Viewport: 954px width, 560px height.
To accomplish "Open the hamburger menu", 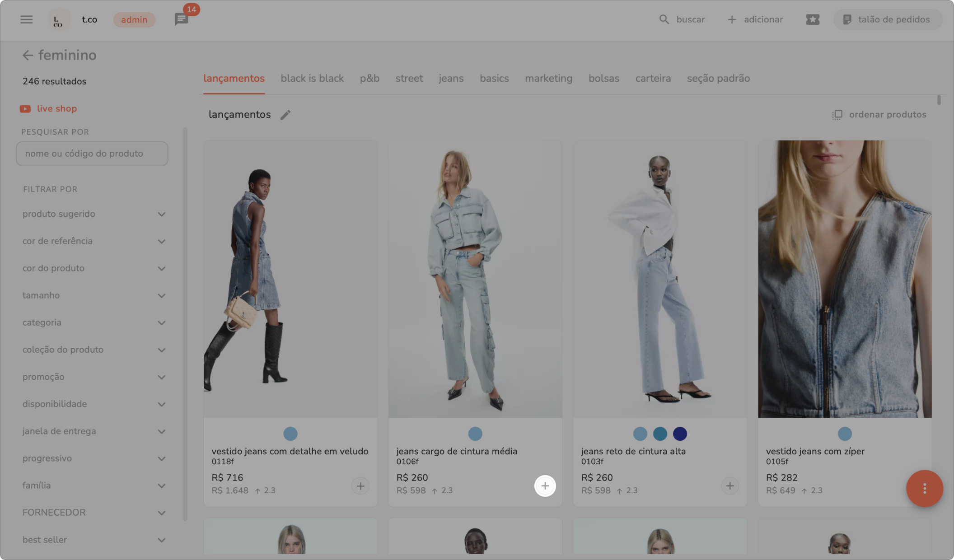I will 27,19.
